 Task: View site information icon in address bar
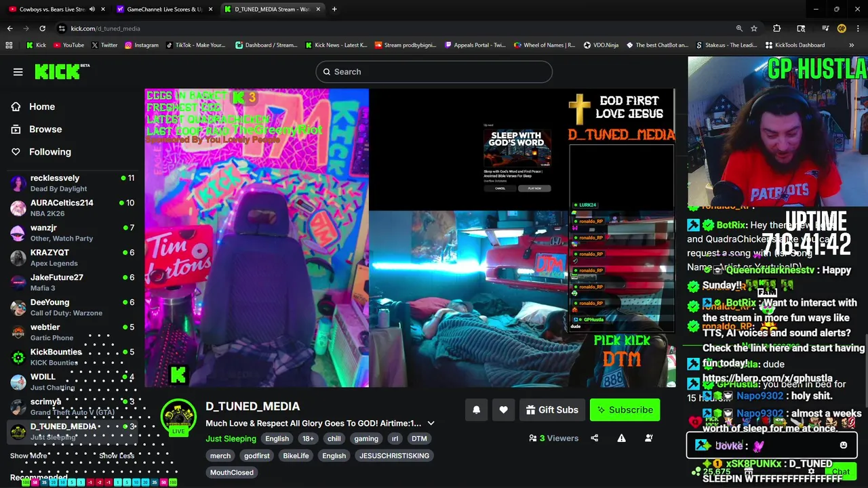point(62,28)
